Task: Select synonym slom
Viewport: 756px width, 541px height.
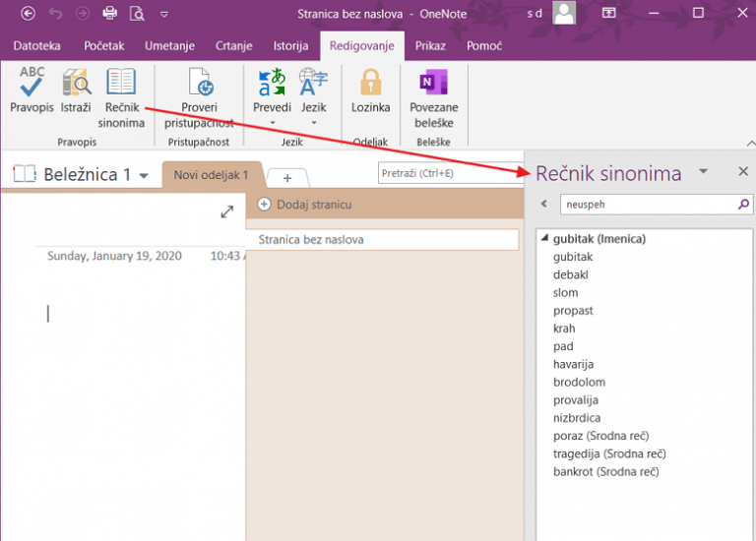Action: [x=566, y=292]
